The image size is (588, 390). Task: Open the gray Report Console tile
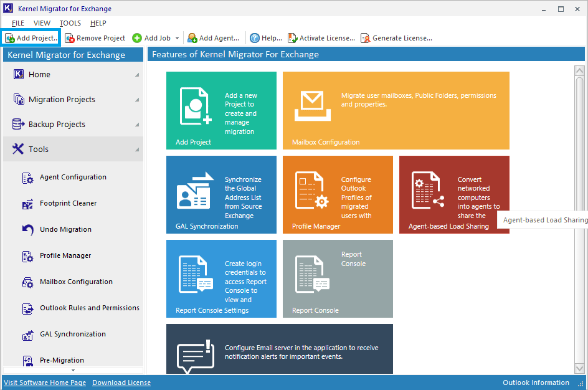338,278
